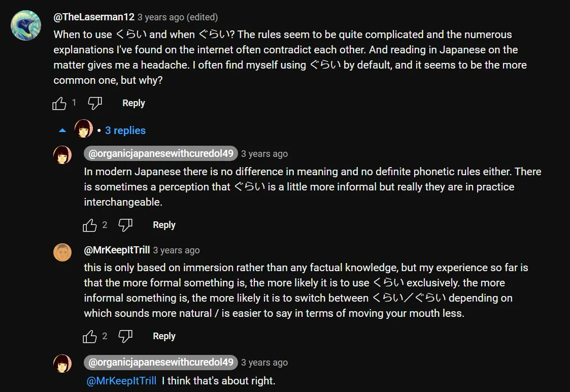The width and height of the screenshot is (570, 392).
Task: Open TheLaserman12's profile avatar
Action: click(x=26, y=25)
